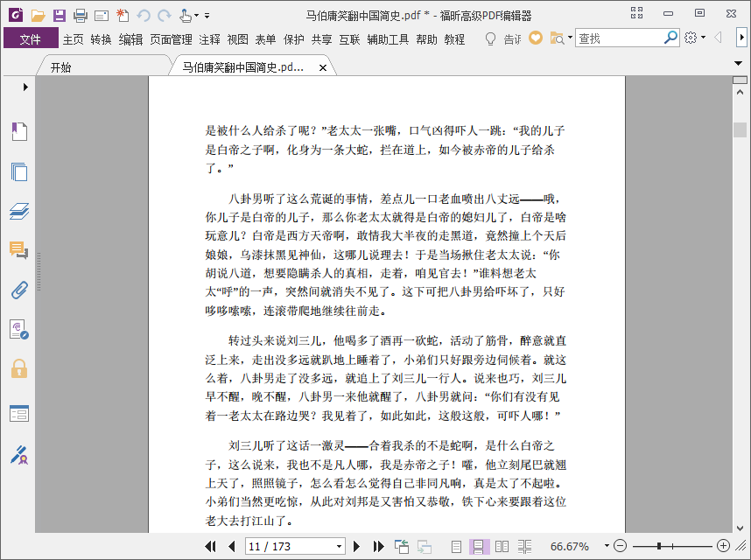Open the 视图 ribbon tab
The height and width of the screenshot is (560, 751).
[237, 39]
